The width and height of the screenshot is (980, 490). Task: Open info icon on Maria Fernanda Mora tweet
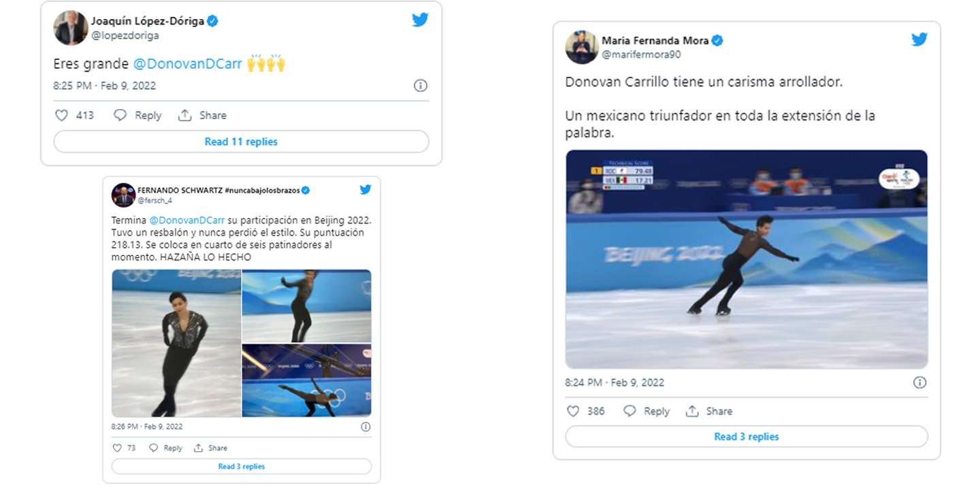[919, 382]
